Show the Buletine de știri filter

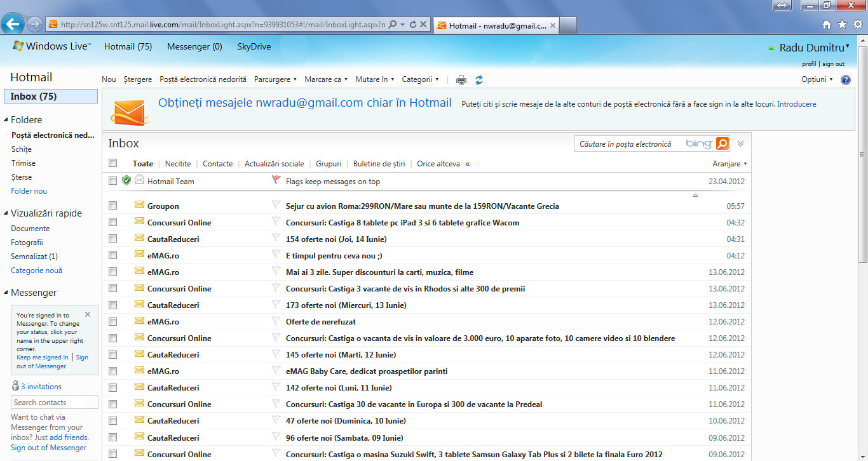(379, 163)
